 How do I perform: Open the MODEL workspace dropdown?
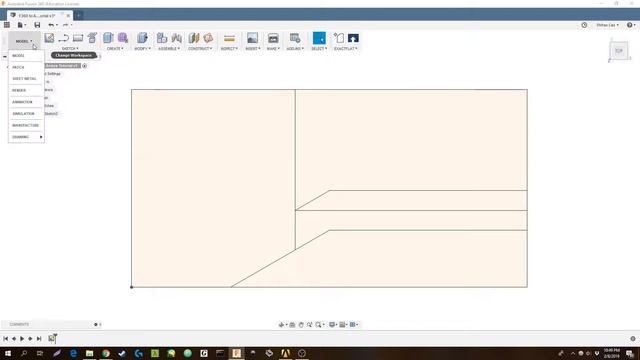click(24, 41)
